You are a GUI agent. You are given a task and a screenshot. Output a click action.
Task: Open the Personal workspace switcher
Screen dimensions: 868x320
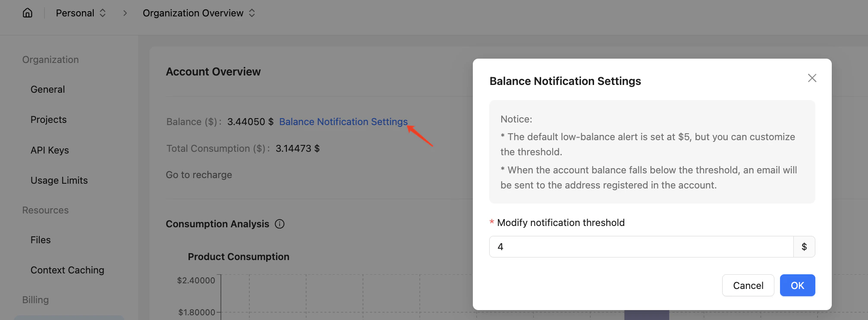coord(81,13)
